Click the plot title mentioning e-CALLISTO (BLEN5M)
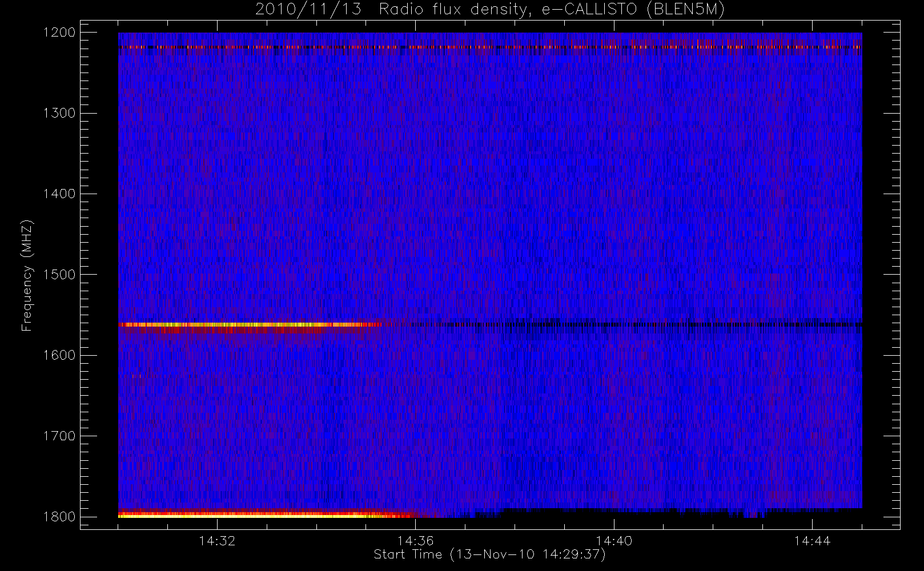The height and width of the screenshot is (571, 924). [x=490, y=10]
